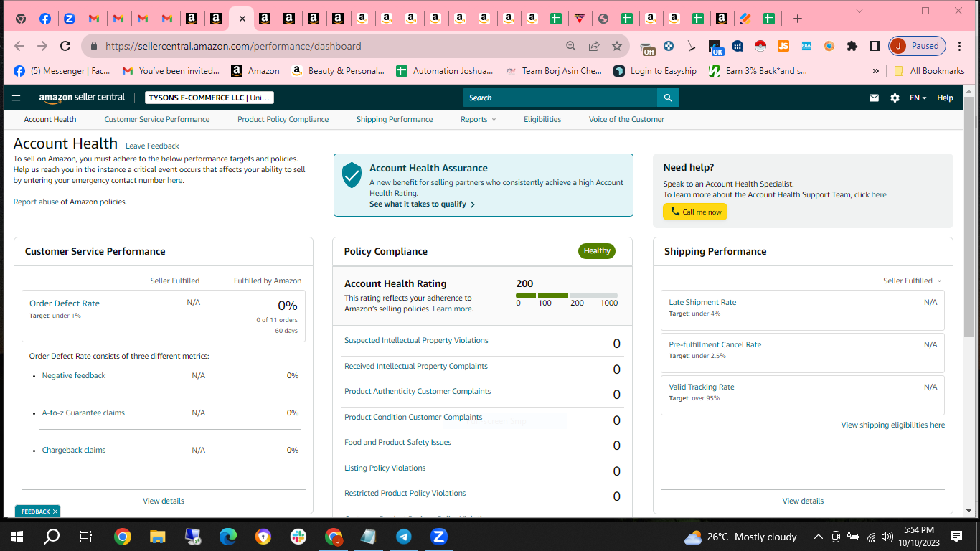The height and width of the screenshot is (551, 980).
Task: Click the Pokeball extension icon
Action: (x=761, y=46)
